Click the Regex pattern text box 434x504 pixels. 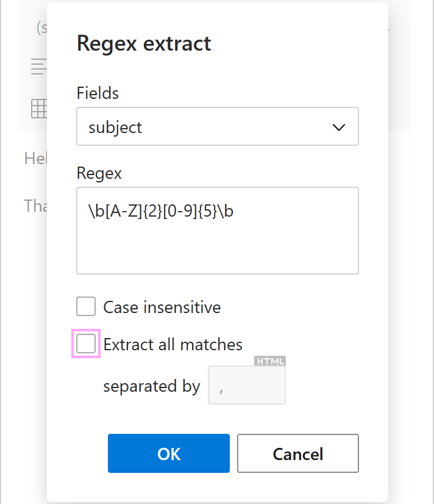tap(218, 231)
